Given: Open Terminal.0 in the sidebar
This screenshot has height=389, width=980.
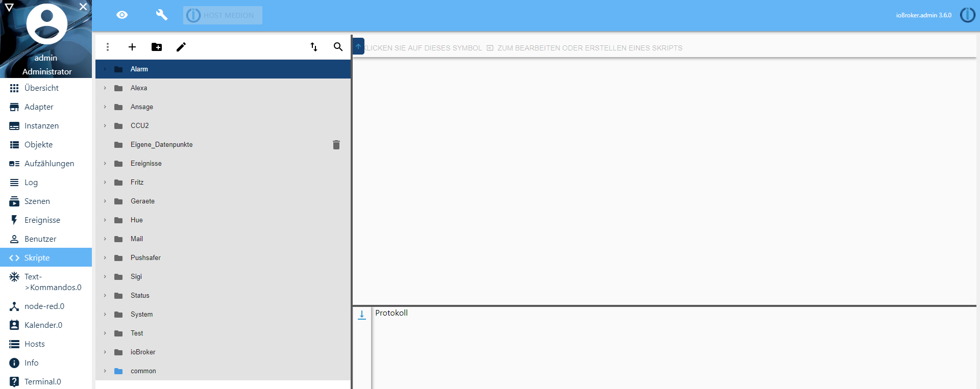Looking at the screenshot, I should pyautogui.click(x=46, y=382).
